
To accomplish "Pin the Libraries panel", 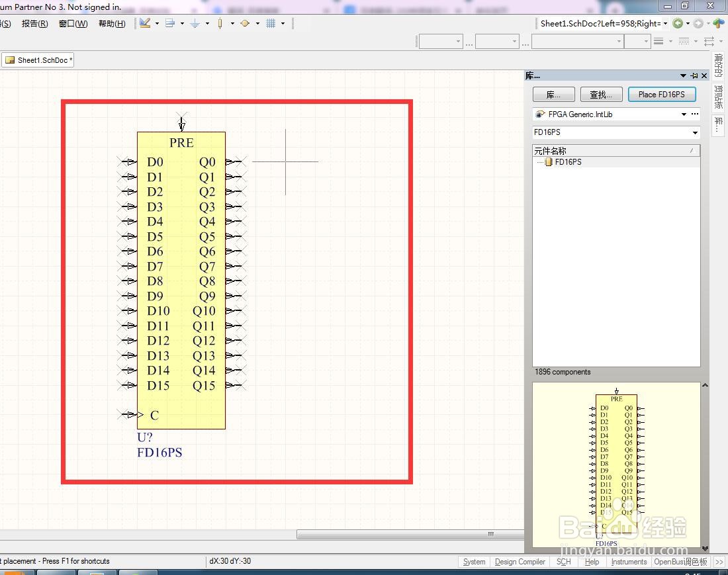I will click(x=694, y=75).
